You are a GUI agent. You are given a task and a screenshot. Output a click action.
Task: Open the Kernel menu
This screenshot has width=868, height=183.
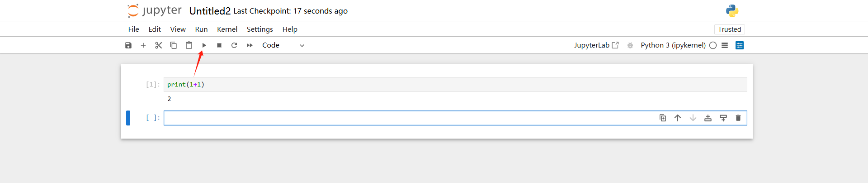coord(227,29)
